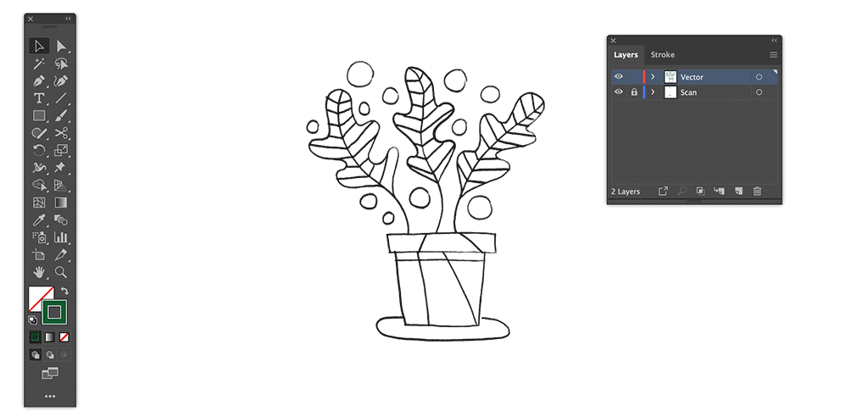This screenshot has height=417, width=868.
Task: Click the Scan layer thumbnail
Action: (670, 92)
